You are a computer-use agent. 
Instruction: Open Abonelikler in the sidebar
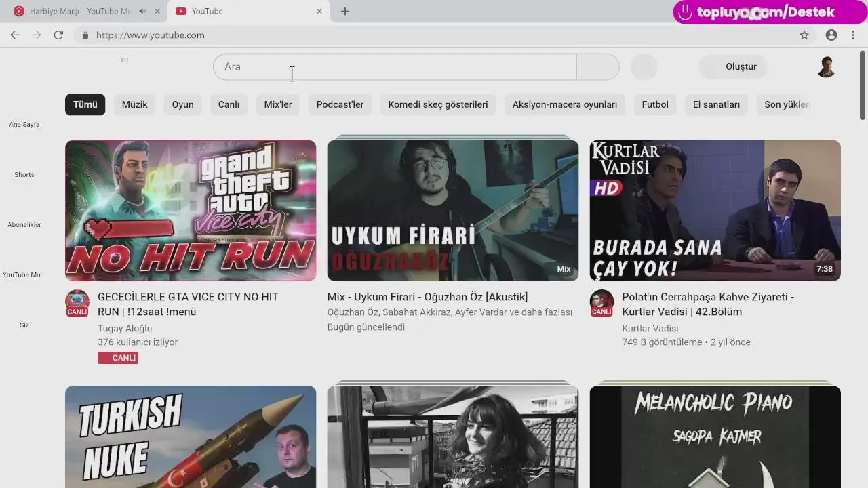tap(24, 225)
